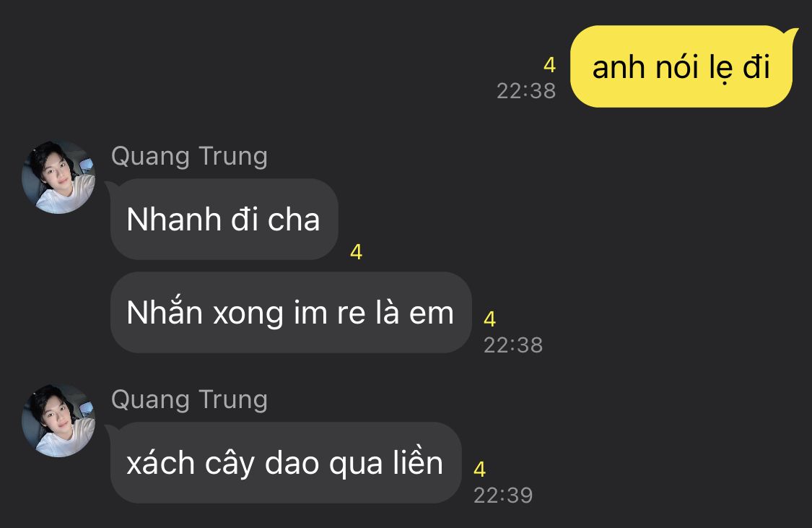Tap Quang Trung's avatar next to 'xách cây dao'
The width and height of the screenshot is (812, 528).
click(x=58, y=420)
